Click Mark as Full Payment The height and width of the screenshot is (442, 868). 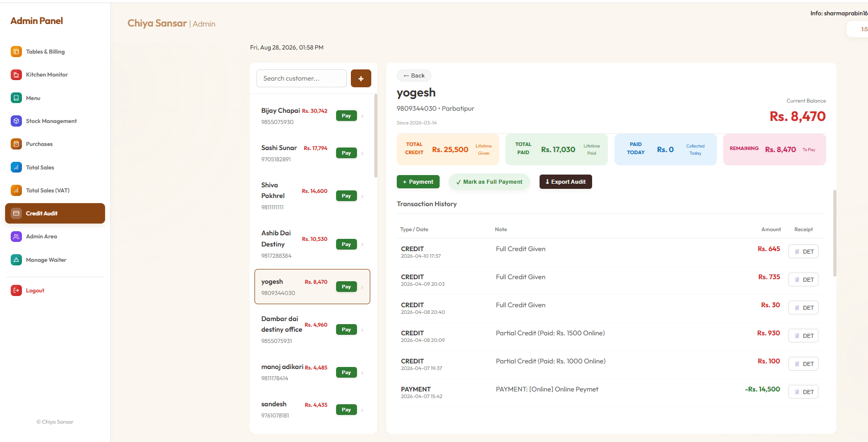click(489, 182)
